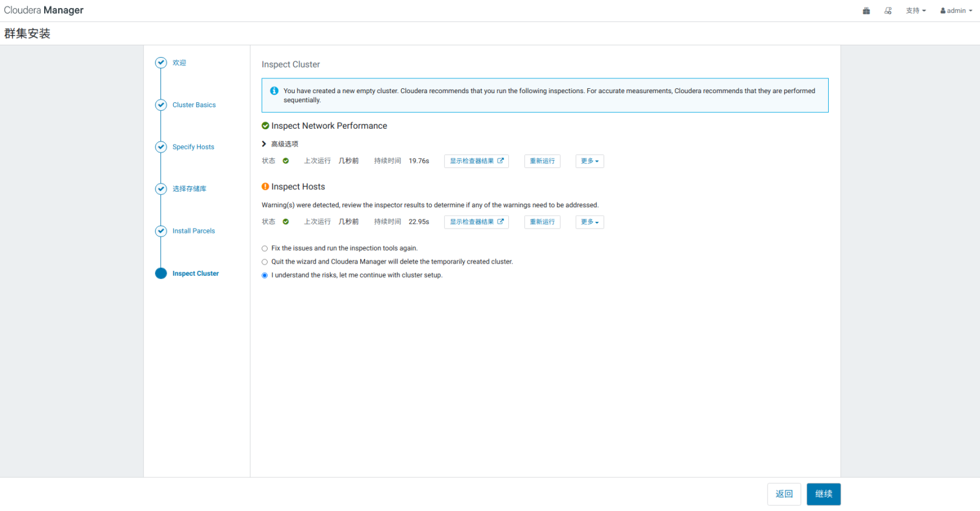
Task: Rerun the Network Performance inspection
Action: pos(542,161)
